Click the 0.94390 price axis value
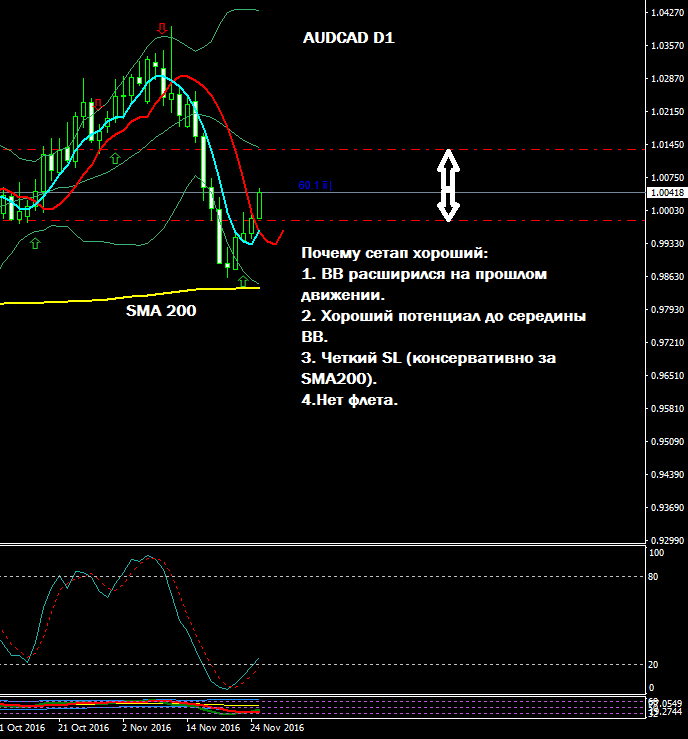Image resolution: width=688 pixels, height=739 pixels. (667, 475)
